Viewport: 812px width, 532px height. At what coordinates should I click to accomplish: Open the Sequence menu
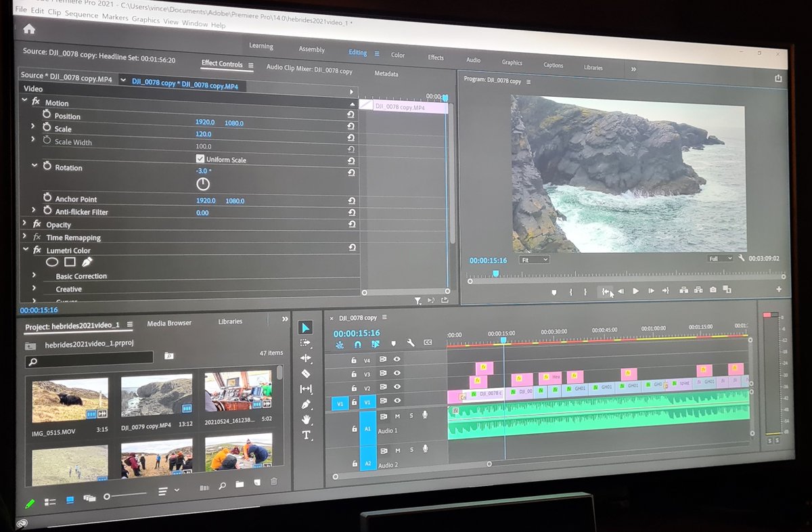tap(81, 14)
